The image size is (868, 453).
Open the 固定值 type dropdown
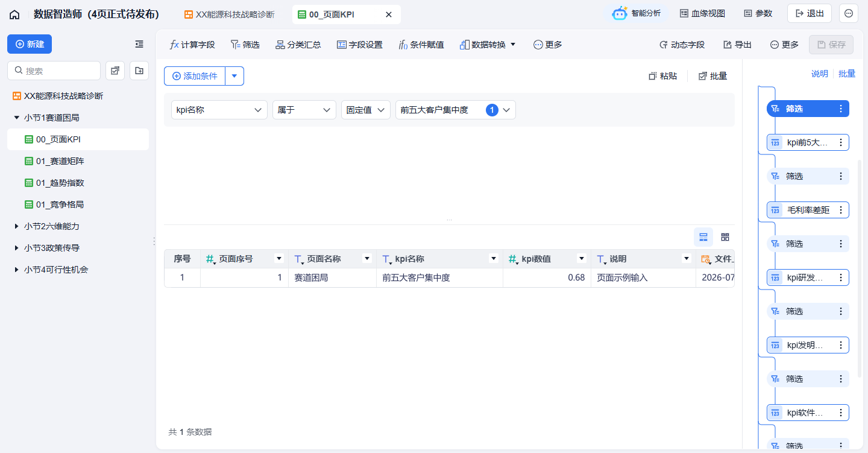(366, 110)
